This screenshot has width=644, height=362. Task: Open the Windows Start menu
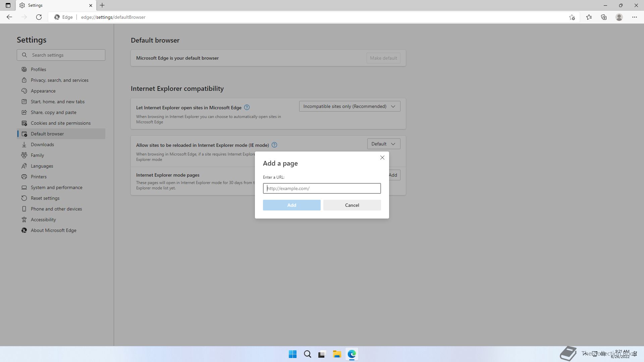click(292, 354)
